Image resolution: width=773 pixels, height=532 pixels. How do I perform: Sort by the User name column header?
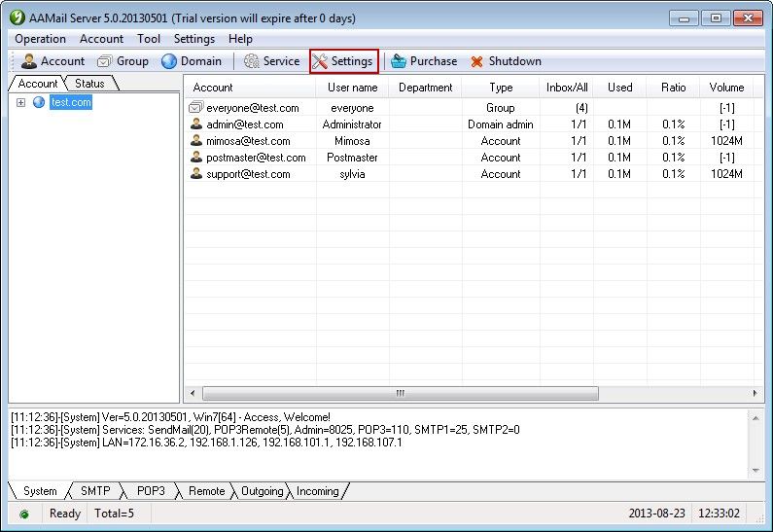(x=353, y=88)
